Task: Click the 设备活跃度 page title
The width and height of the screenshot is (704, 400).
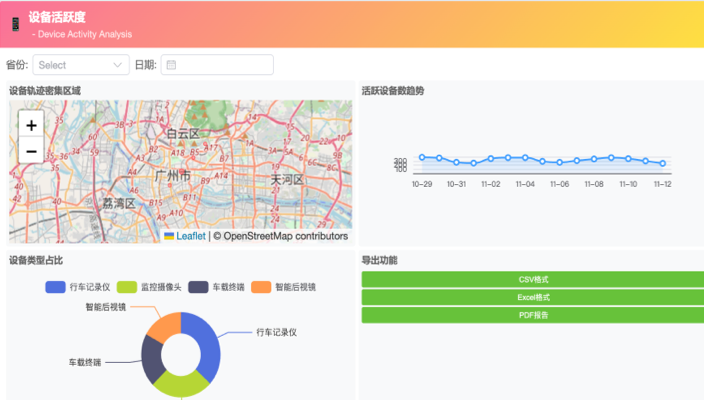Action: click(57, 17)
